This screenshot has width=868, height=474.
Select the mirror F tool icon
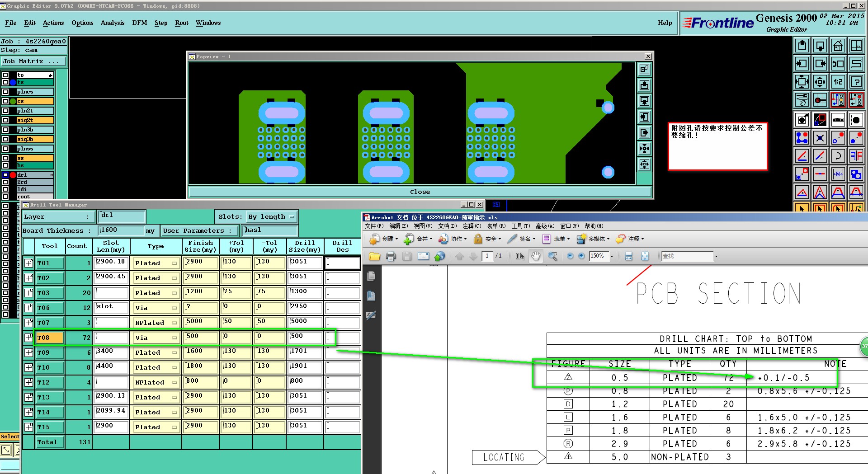pyautogui.click(x=856, y=156)
